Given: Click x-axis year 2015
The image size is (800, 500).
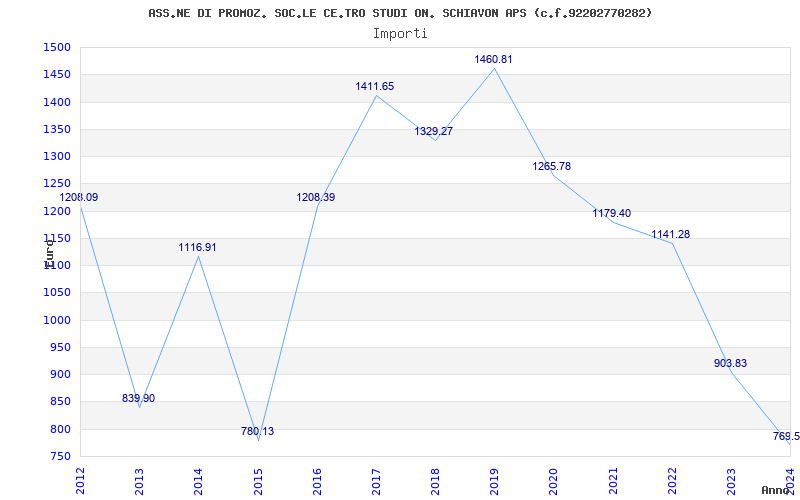Looking at the screenshot, I should coord(258,481).
